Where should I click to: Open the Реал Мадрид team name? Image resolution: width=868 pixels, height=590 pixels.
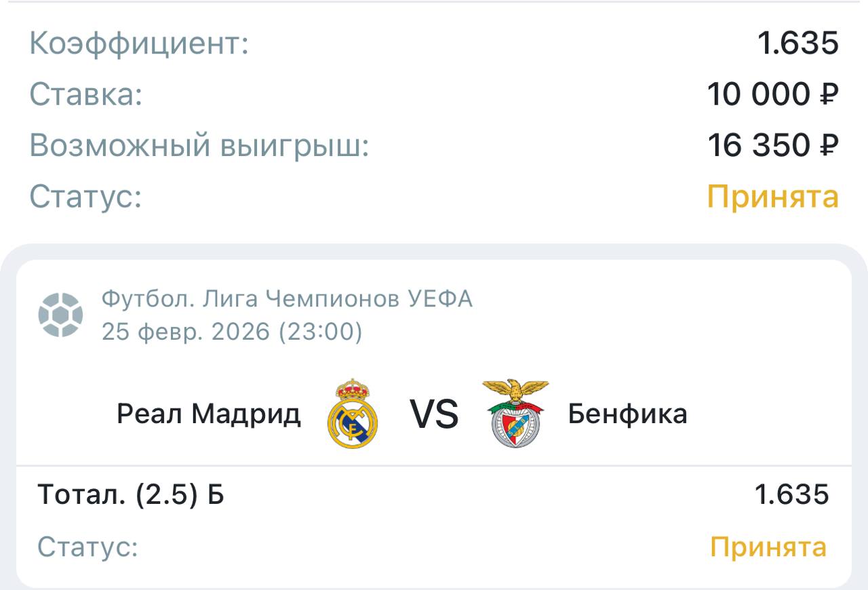tap(208, 413)
